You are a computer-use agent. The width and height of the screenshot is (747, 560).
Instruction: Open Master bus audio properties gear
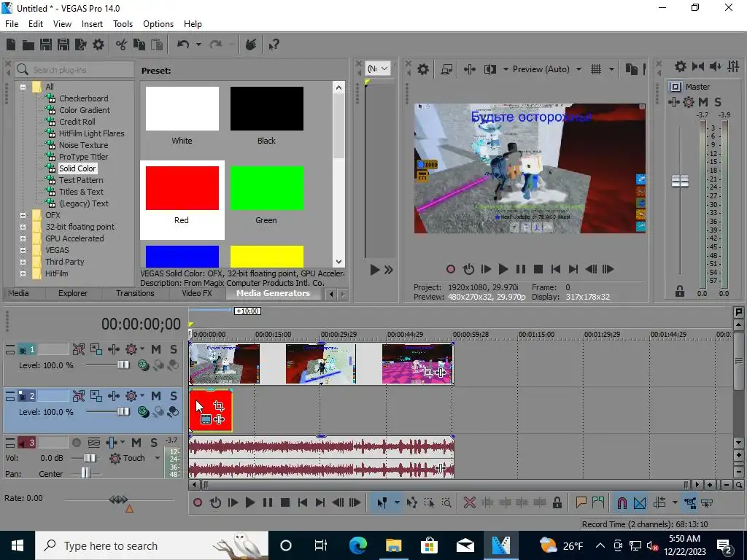tap(681, 66)
